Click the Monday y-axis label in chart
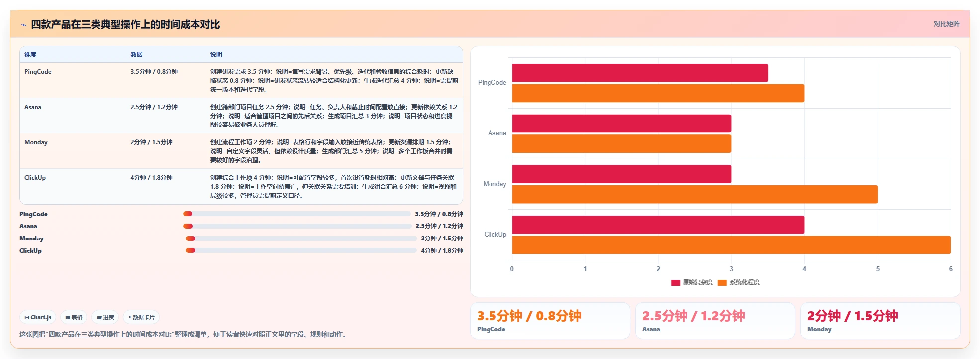 pos(494,184)
